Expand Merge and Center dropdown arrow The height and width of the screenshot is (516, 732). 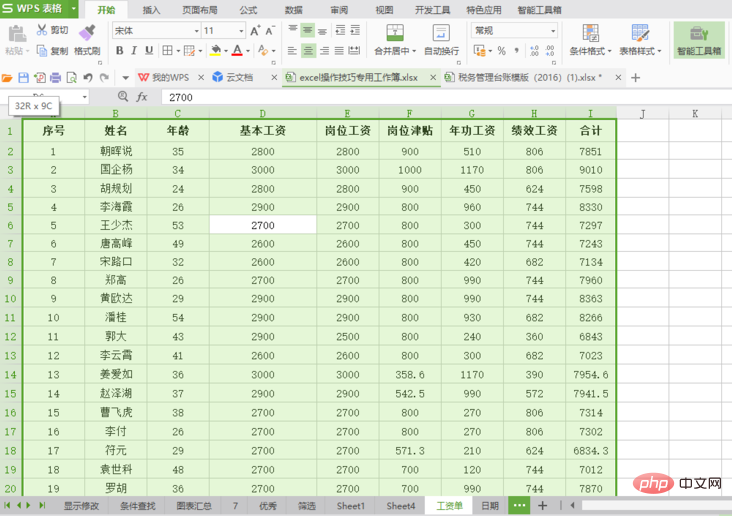(x=414, y=51)
